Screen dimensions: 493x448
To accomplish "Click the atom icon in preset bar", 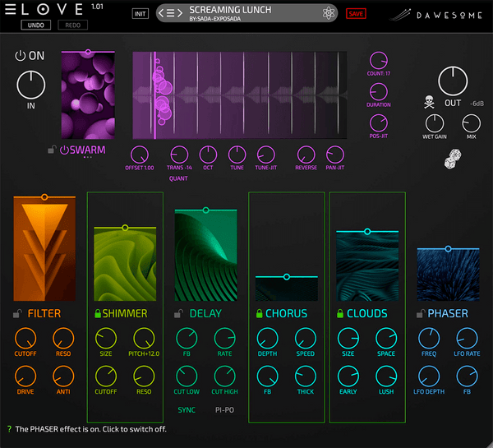I will 329,13.
